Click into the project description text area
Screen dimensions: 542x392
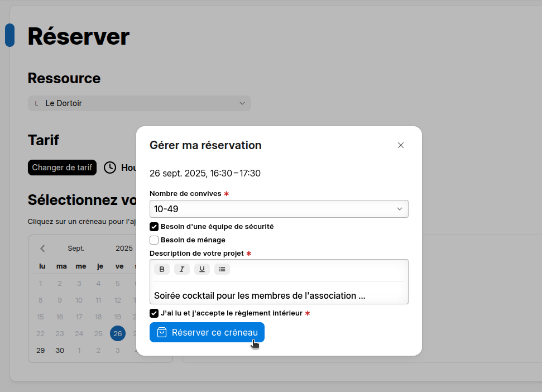pyautogui.click(x=279, y=295)
